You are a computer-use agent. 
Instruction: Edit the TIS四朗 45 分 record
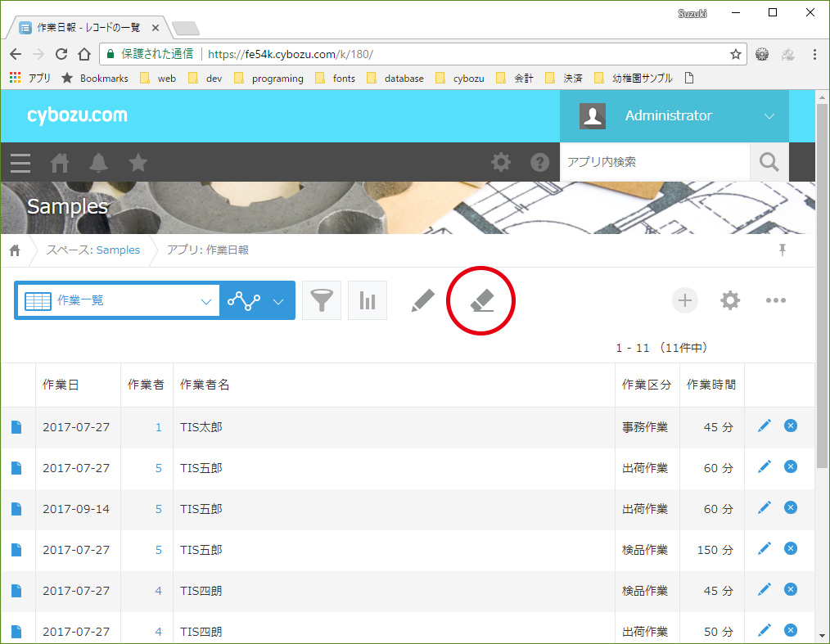point(765,589)
